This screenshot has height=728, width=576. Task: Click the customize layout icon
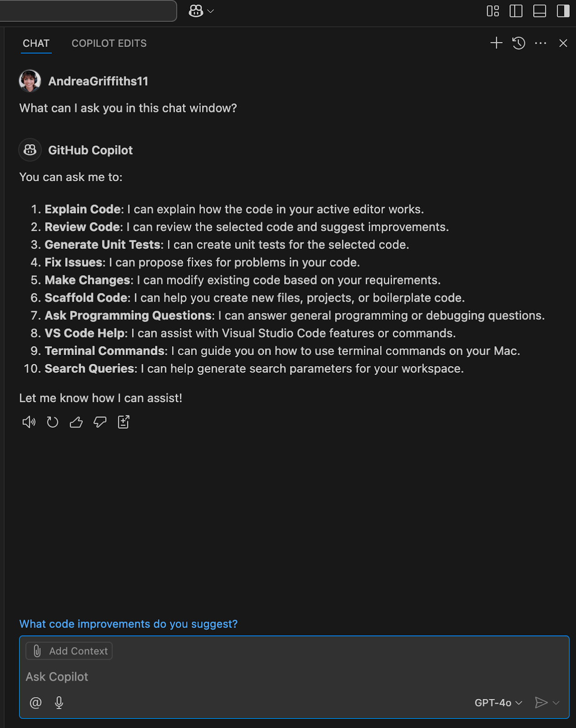click(x=493, y=11)
